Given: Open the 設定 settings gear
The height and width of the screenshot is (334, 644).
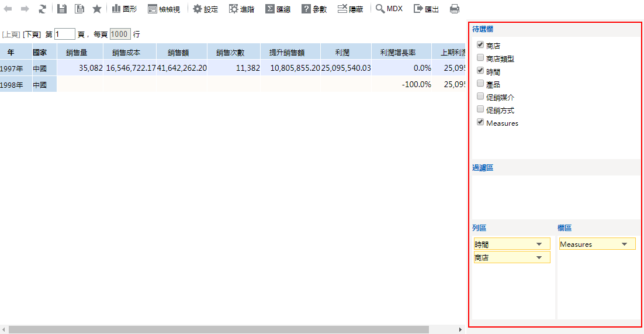Looking at the screenshot, I should (x=205, y=9).
